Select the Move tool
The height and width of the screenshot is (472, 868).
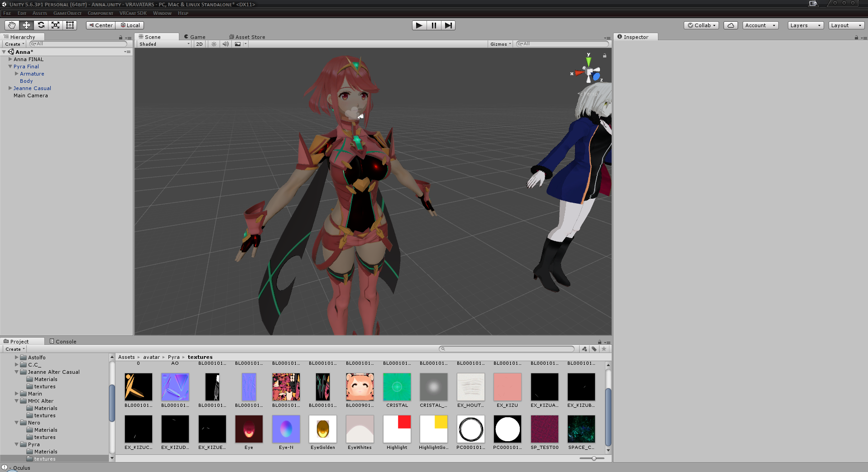pos(26,25)
